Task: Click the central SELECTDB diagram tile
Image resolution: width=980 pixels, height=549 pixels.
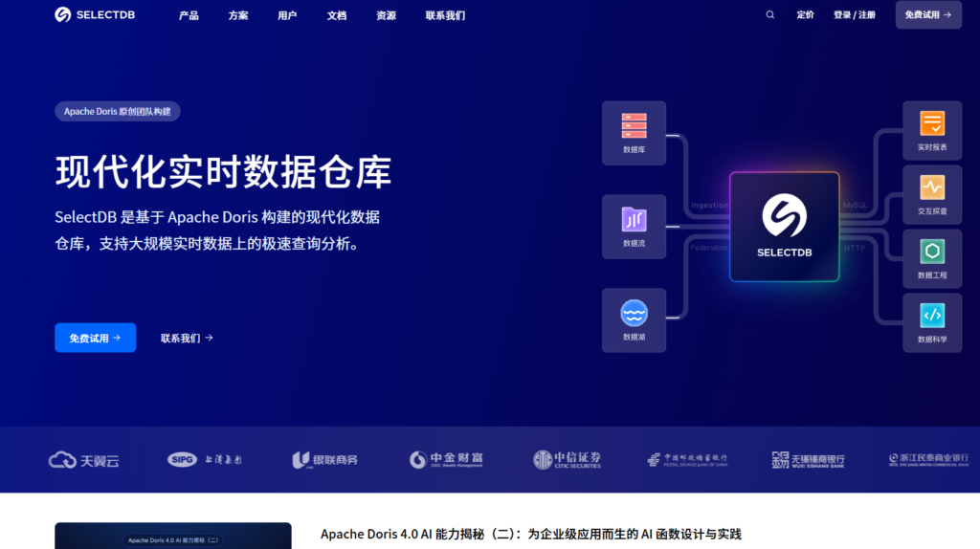Action: [784, 227]
